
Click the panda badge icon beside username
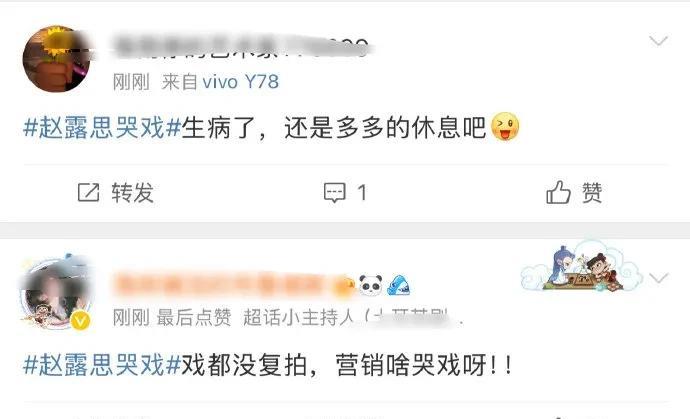click(371, 285)
